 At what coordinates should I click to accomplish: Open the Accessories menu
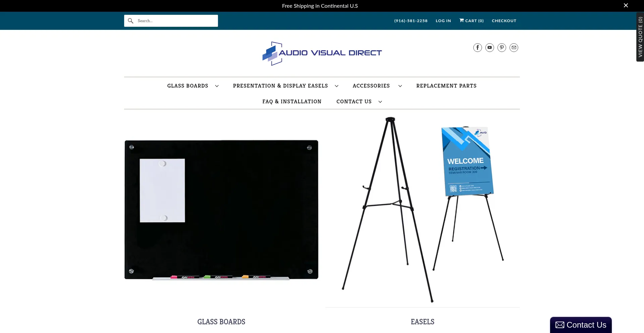pyautogui.click(x=371, y=86)
